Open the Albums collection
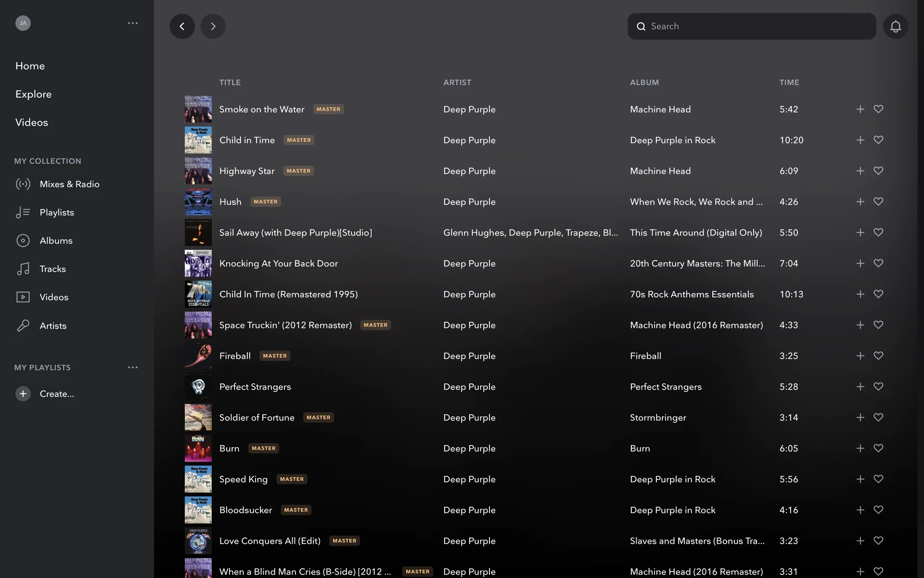This screenshot has height=578, width=924. [x=56, y=241]
